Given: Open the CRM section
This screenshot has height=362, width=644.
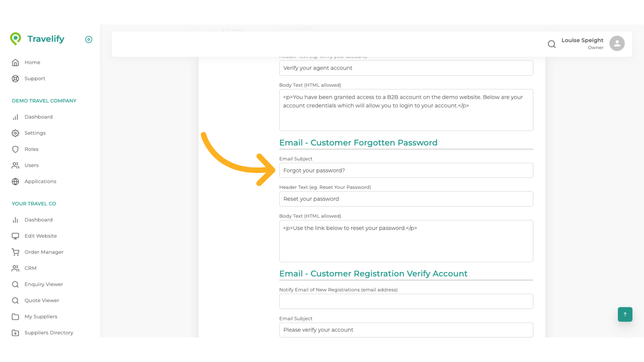Looking at the screenshot, I should pos(30,268).
